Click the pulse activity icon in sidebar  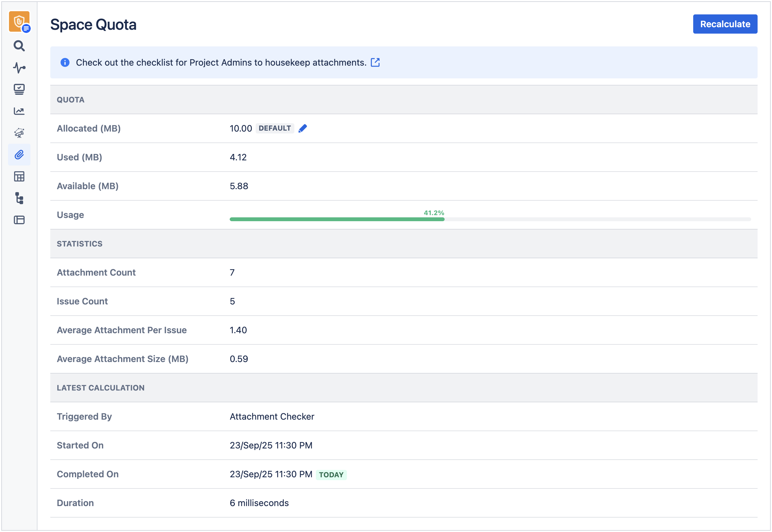pyautogui.click(x=19, y=68)
